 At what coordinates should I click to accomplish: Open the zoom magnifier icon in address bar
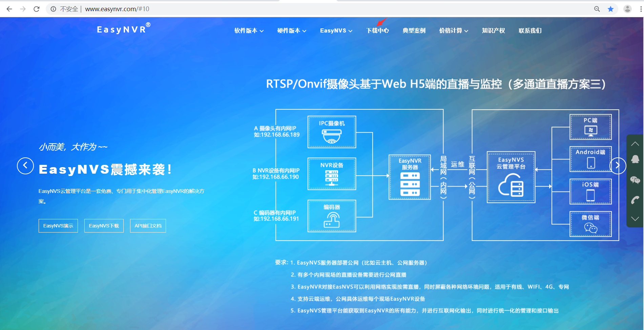597,9
